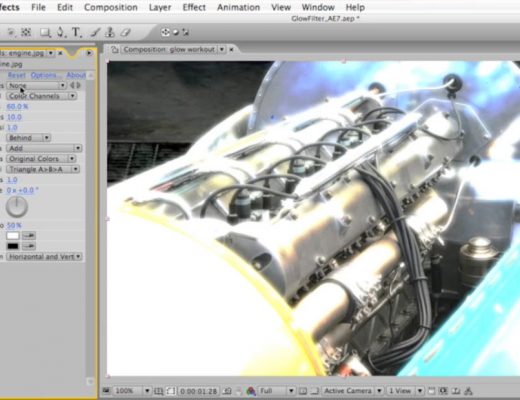The height and width of the screenshot is (400, 520).
Task: Click the Reset link in effect controls
Action: (x=17, y=75)
